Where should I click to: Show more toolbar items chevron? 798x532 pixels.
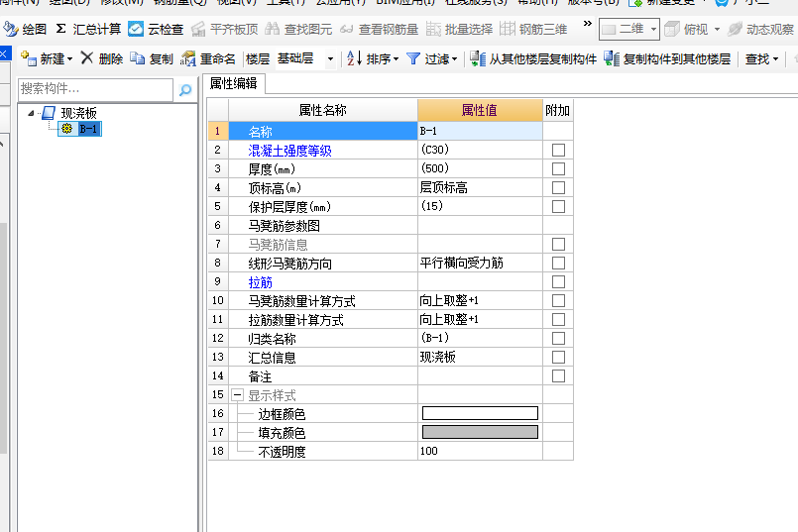coord(588,24)
